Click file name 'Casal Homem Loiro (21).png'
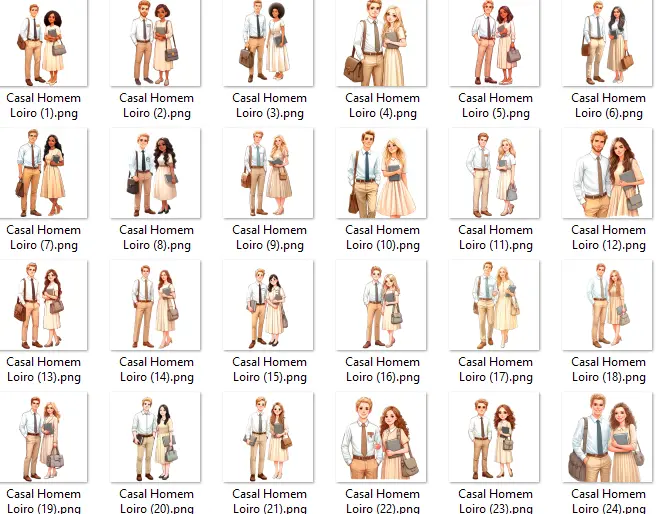Screen dimensions: 658x514 coord(269,501)
